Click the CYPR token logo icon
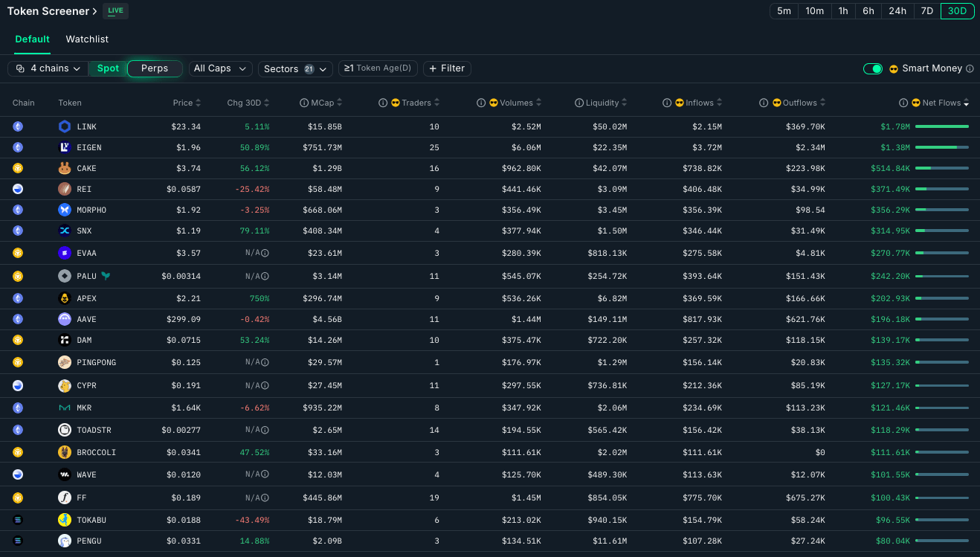The width and height of the screenshot is (980, 557). pos(65,385)
